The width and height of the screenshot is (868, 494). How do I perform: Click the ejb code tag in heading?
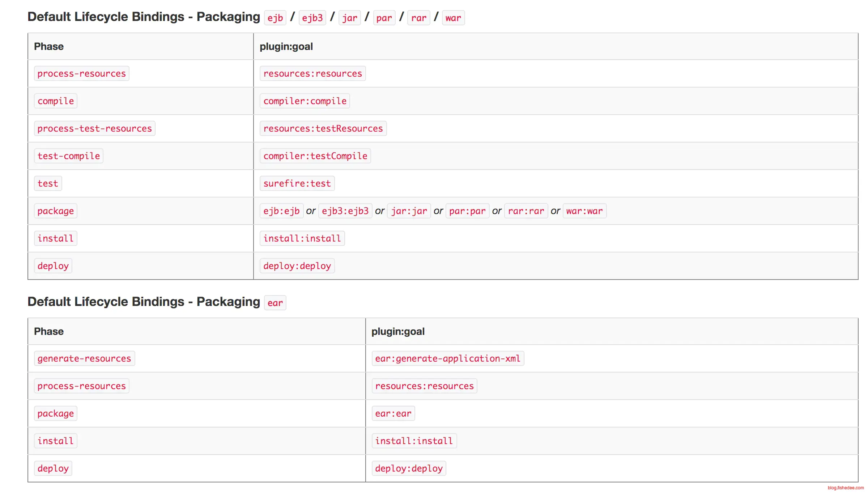275,18
